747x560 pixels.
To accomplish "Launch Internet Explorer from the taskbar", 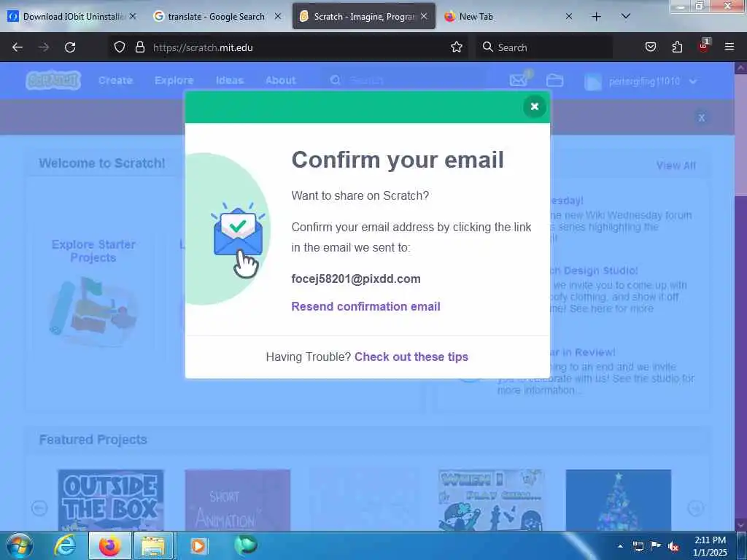I will click(x=64, y=545).
